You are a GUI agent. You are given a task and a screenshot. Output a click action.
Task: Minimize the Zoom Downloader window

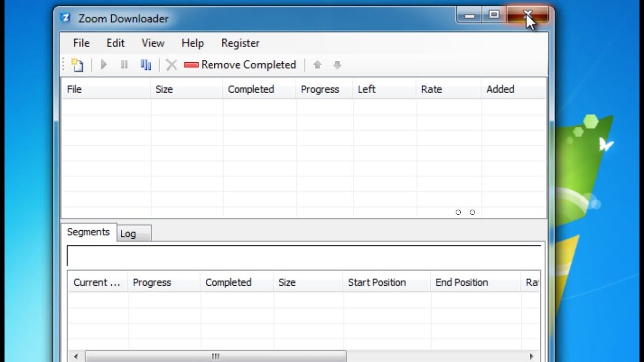tap(470, 16)
